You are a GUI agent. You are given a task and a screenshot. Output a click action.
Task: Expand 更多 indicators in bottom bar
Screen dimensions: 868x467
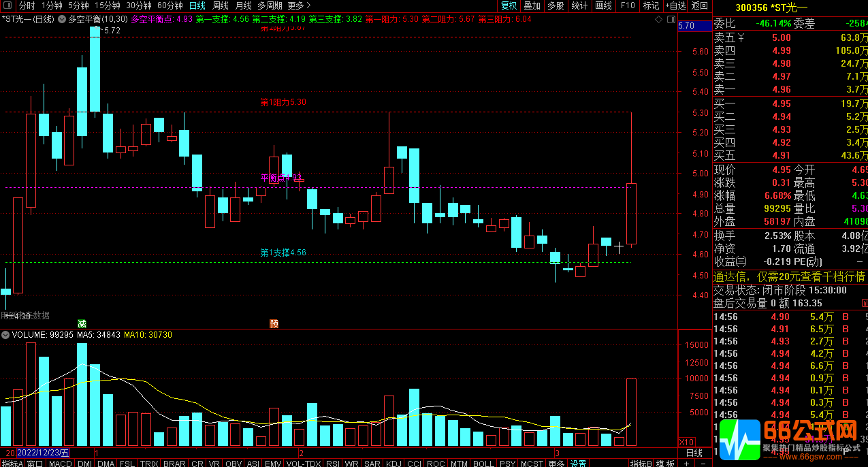click(x=556, y=463)
